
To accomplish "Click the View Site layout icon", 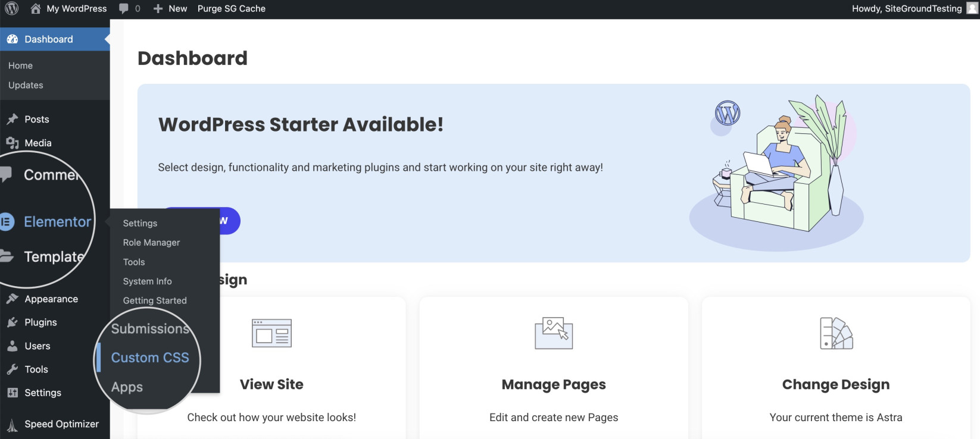I will pyautogui.click(x=271, y=333).
